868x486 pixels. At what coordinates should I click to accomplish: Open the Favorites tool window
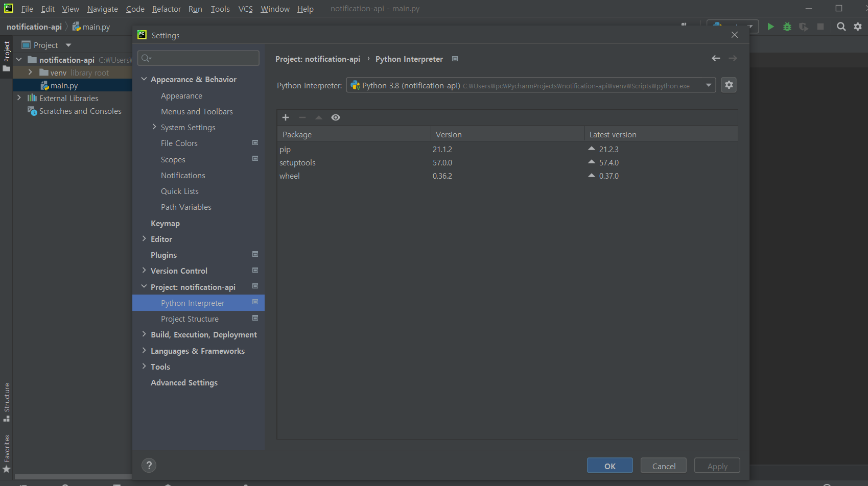point(7,454)
